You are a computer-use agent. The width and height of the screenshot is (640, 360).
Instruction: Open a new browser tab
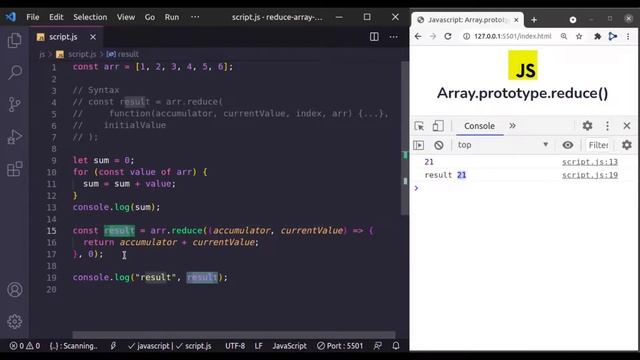tap(534, 20)
